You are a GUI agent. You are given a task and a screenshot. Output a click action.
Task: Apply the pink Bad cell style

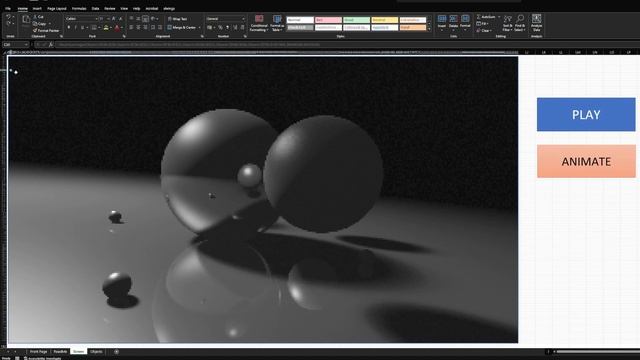[328, 20]
